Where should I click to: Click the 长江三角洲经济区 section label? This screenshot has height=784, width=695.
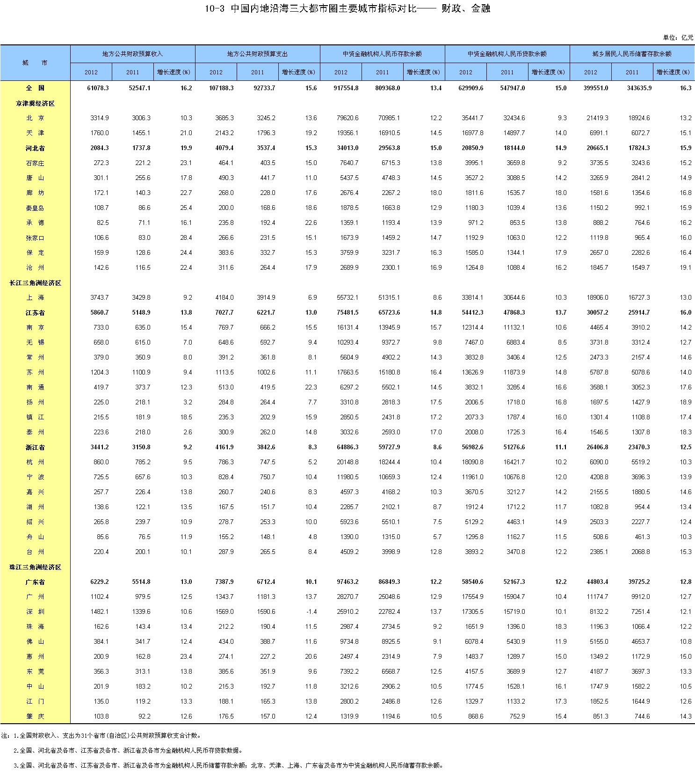tap(35, 283)
